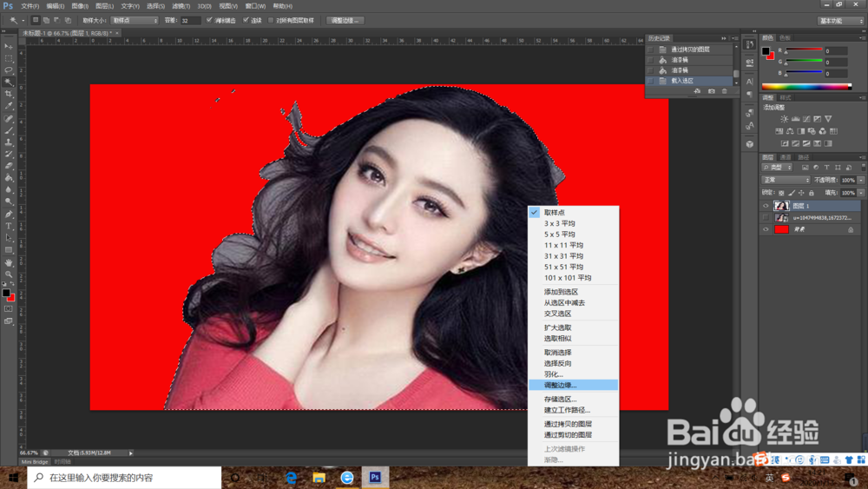868x489 pixels.
Task: Open the status bar info arrow
Action: [131, 453]
